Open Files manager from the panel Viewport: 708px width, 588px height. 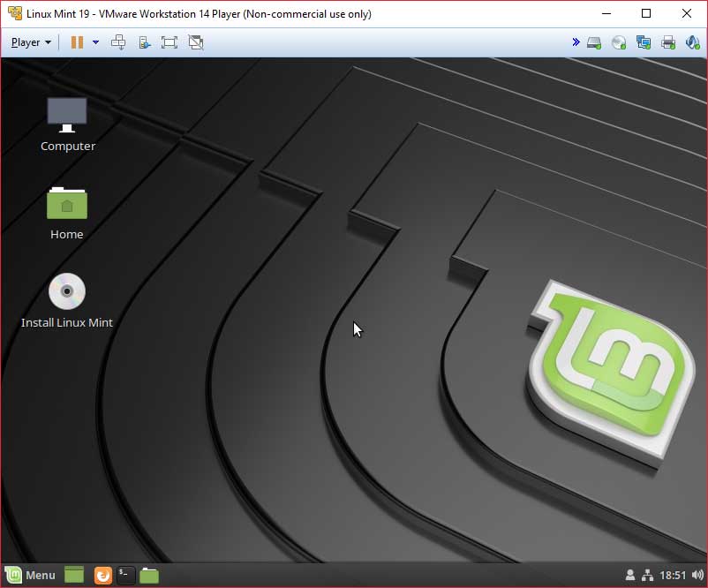pyautogui.click(x=149, y=576)
